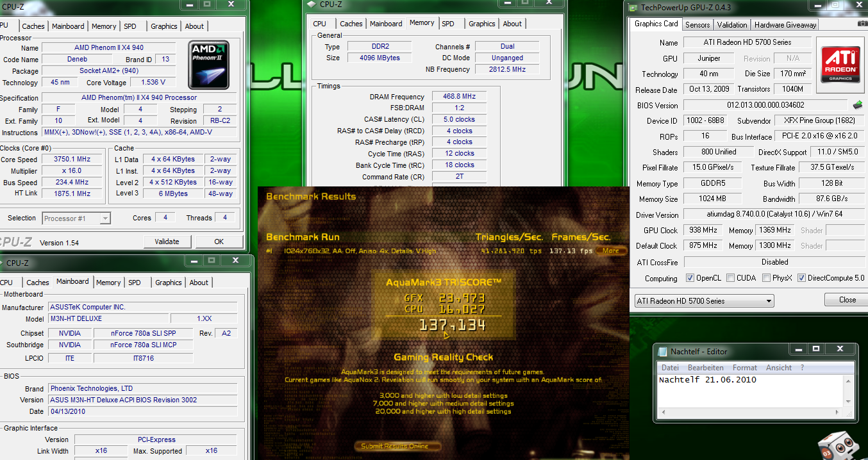This screenshot has width=868, height=460.
Task: Click the GPU Clock value 938 MHz
Action: tap(702, 230)
